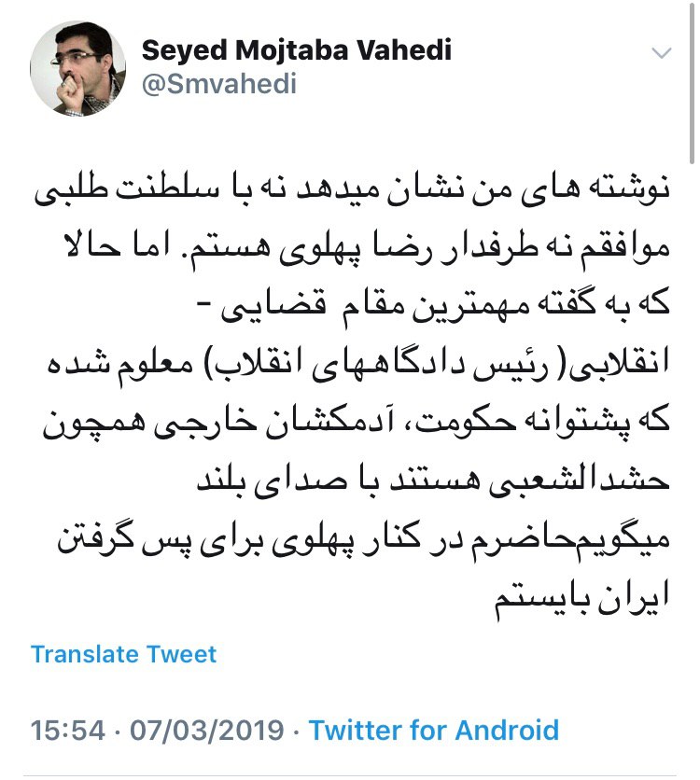Open the @Smvahedi handle

pyautogui.click(x=219, y=84)
